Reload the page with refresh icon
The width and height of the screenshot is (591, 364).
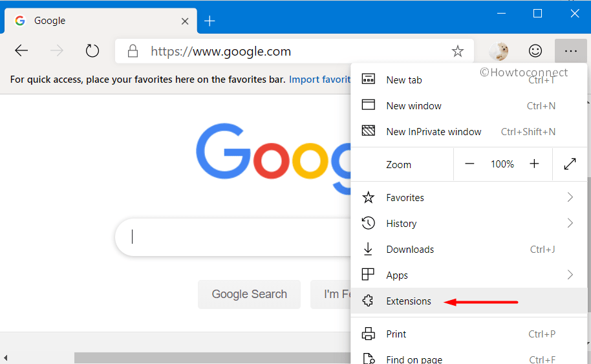click(92, 50)
